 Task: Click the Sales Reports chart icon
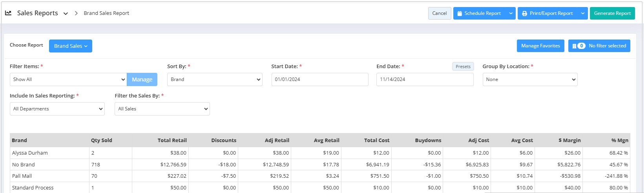[8, 13]
